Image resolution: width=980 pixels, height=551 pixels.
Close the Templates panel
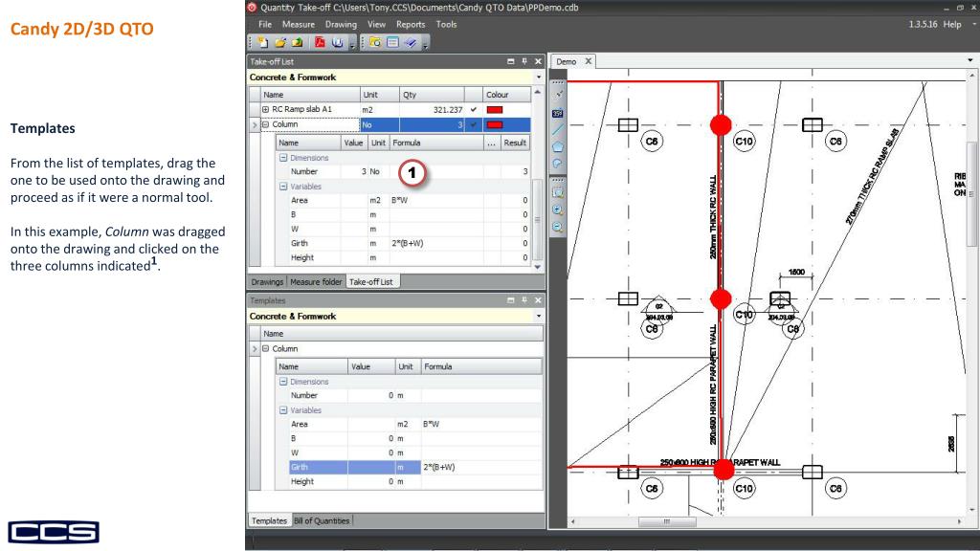[x=538, y=300]
